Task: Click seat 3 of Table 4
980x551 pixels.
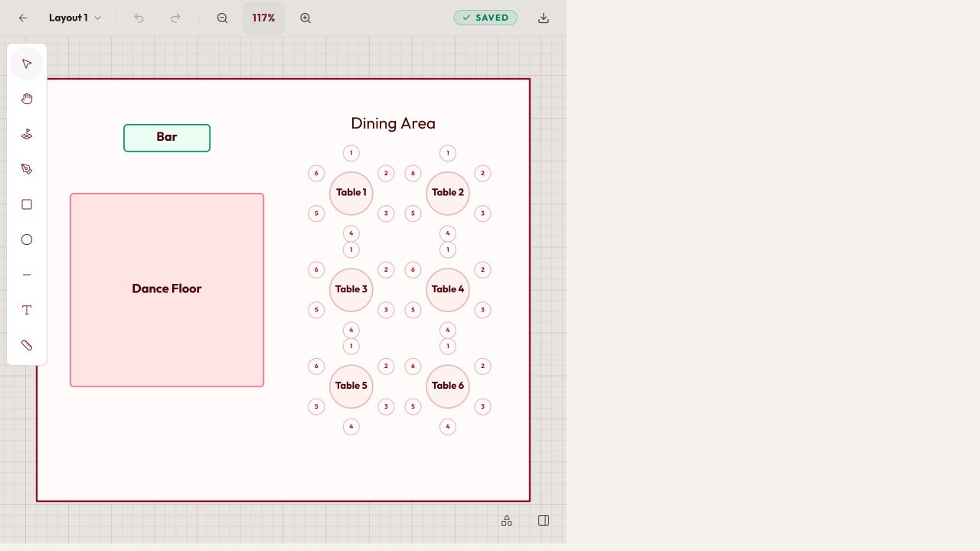Action: click(x=482, y=310)
